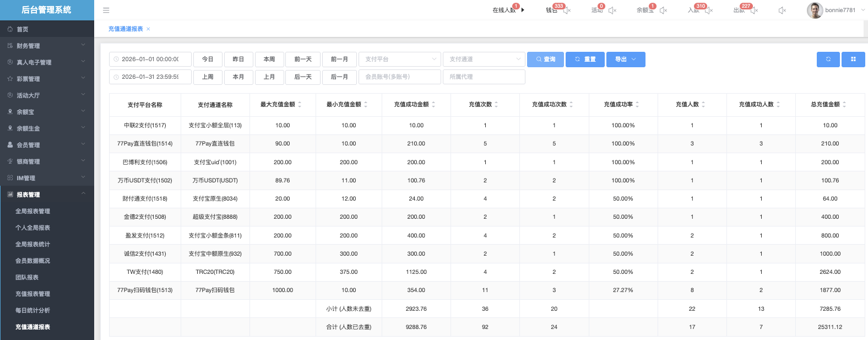Toggle mute for 钱包 notification sound
868x340 pixels.
(567, 10)
